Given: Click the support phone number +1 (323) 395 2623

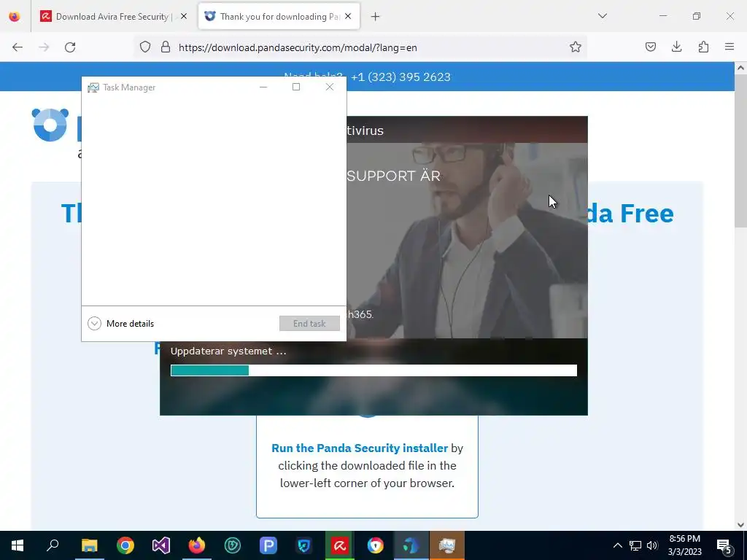Looking at the screenshot, I should (x=400, y=77).
